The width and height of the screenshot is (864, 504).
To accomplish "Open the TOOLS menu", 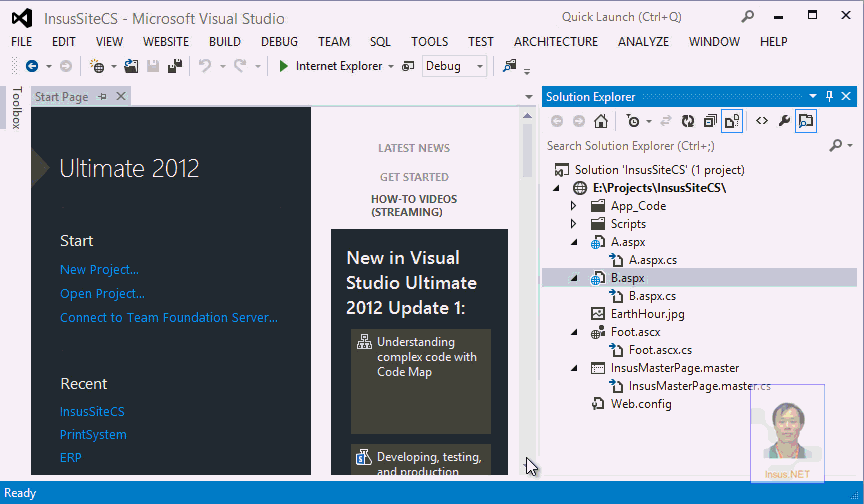I will pyautogui.click(x=429, y=42).
